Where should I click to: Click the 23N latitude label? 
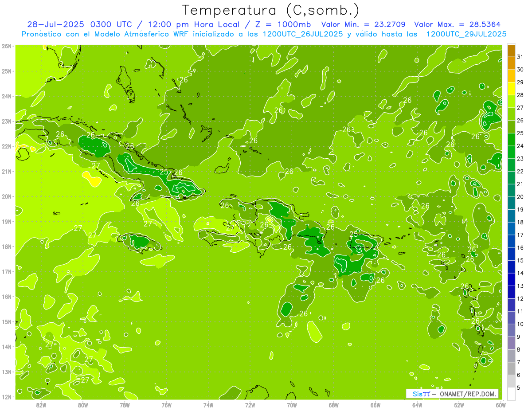tap(7, 121)
